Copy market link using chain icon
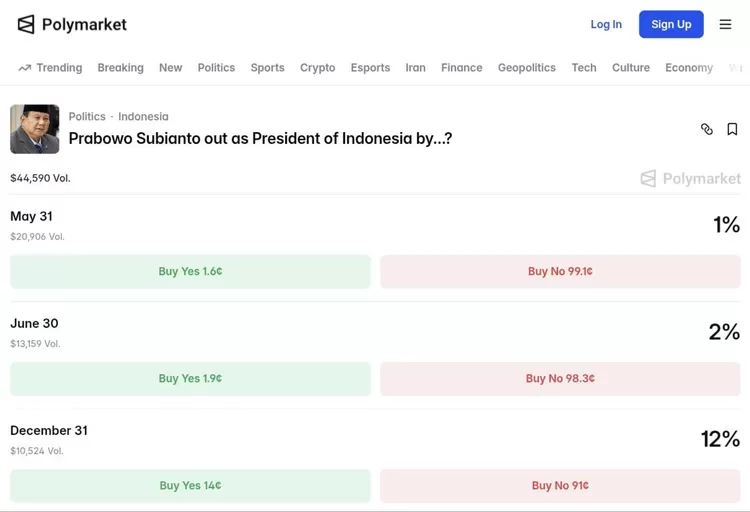Viewport: 750px width, 512px height. [706, 129]
